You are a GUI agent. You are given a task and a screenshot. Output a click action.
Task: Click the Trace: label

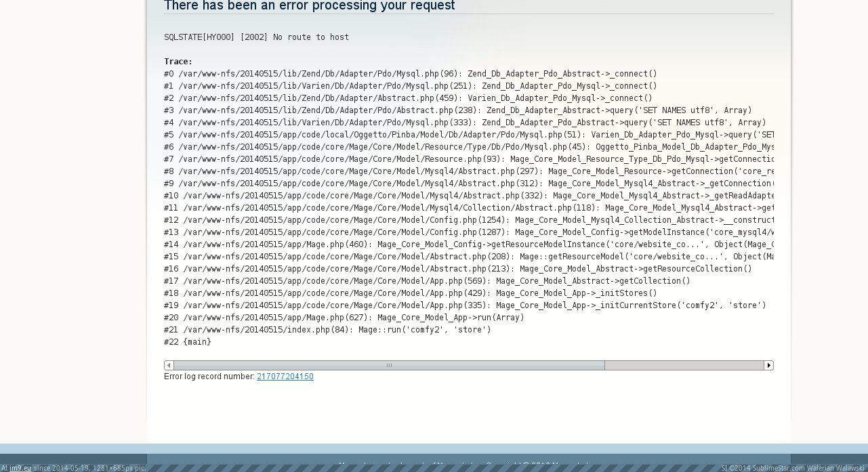(178, 62)
